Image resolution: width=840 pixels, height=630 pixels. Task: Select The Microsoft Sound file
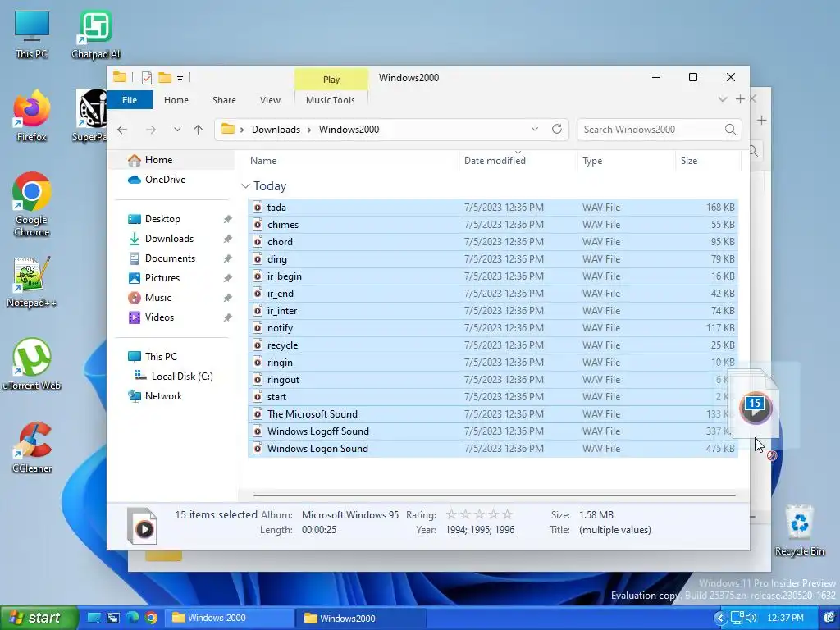(x=493, y=414)
